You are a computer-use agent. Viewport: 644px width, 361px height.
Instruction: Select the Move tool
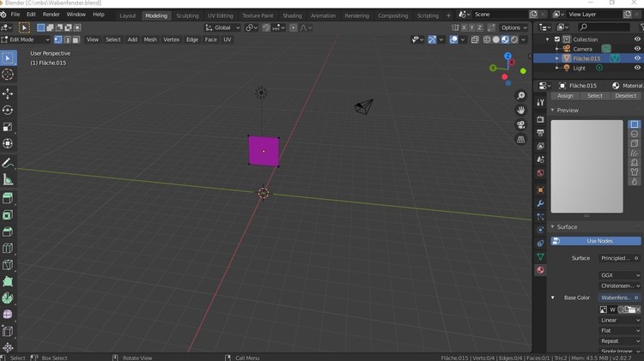coord(8,93)
